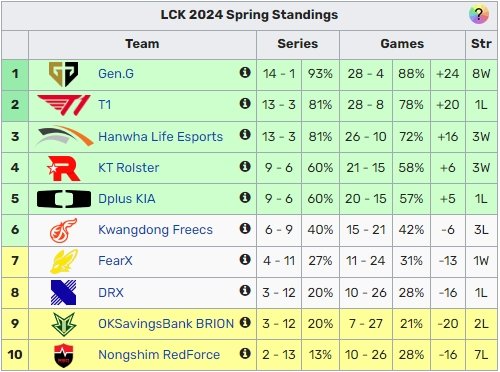This screenshot has height=372, width=500.
Task: Open the KT Rolster info icon
Action: tap(245, 166)
